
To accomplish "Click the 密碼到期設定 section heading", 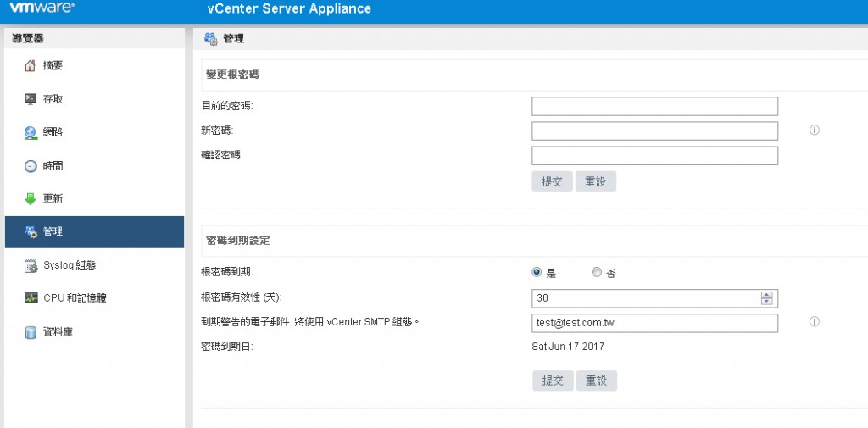I will click(238, 241).
